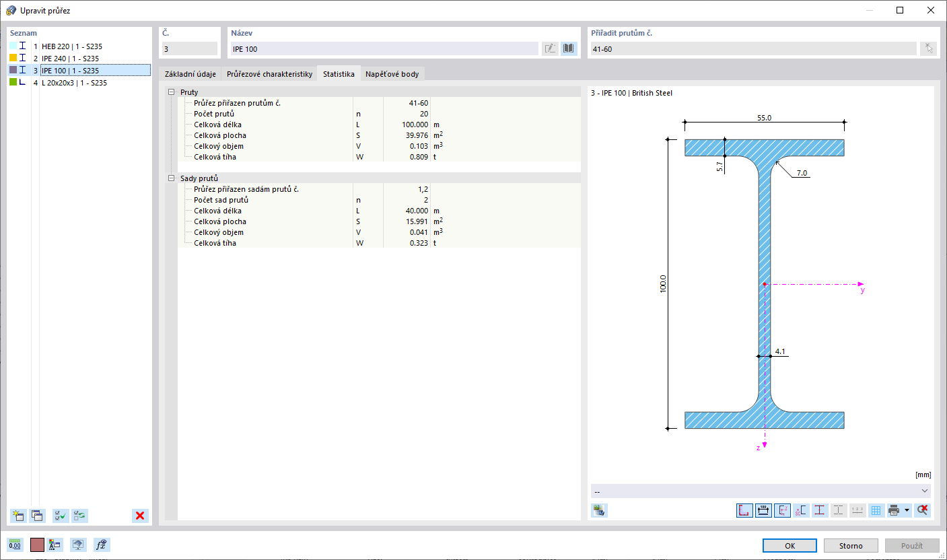
Task: Select L 20x20x3 in the cross-section list
Action: [x=74, y=83]
